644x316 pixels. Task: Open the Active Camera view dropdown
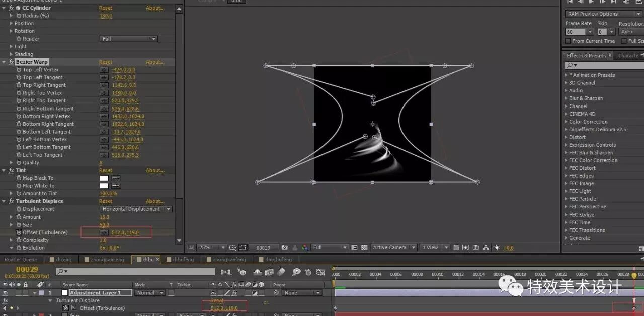pyautogui.click(x=394, y=248)
